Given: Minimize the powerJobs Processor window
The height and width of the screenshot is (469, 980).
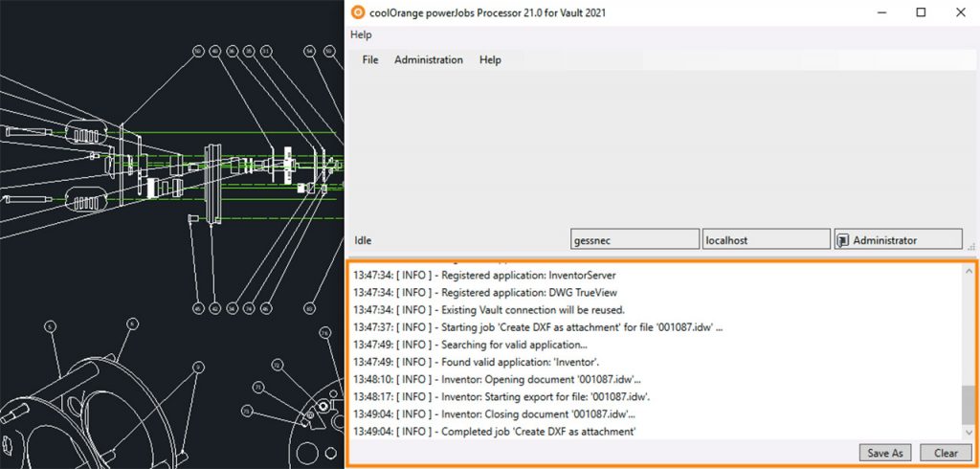Looking at the screenshot, I should (881, 12).
